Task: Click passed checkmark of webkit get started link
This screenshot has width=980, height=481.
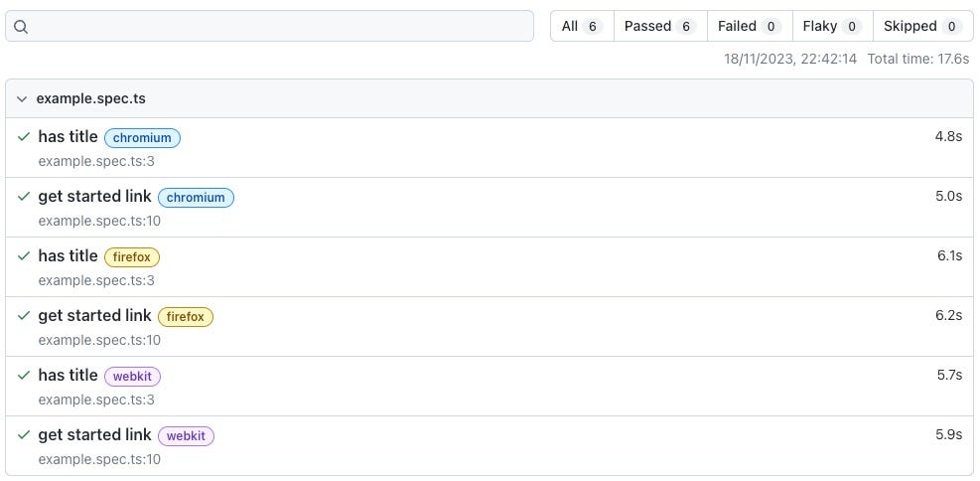Action: (x=24, y=434)
